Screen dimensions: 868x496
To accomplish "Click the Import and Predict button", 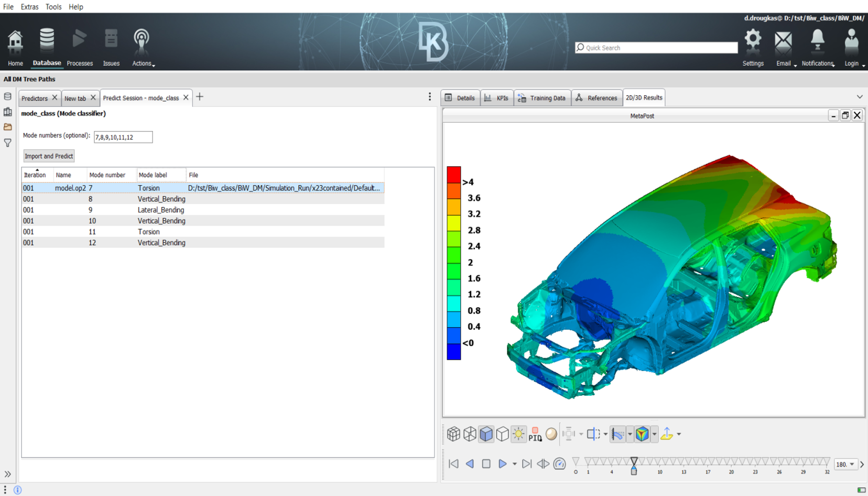I will click(x=49, y=156).
